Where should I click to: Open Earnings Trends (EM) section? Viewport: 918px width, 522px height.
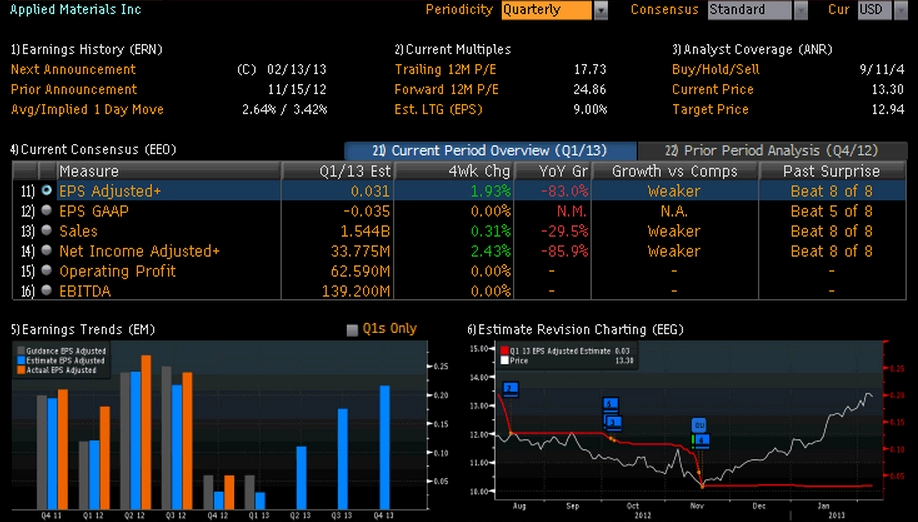(x=83, y=329)
